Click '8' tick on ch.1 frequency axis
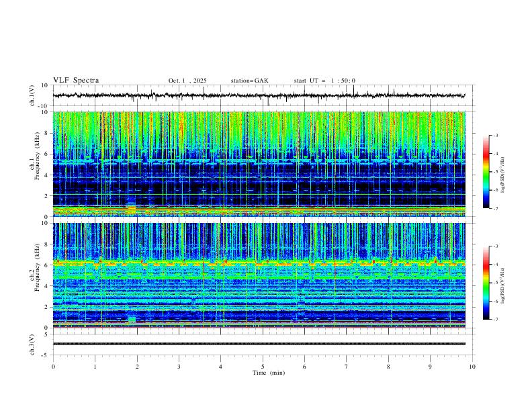The width and height of the screenshot is (532, 411). pyautogui.click(x=47, y=133)
